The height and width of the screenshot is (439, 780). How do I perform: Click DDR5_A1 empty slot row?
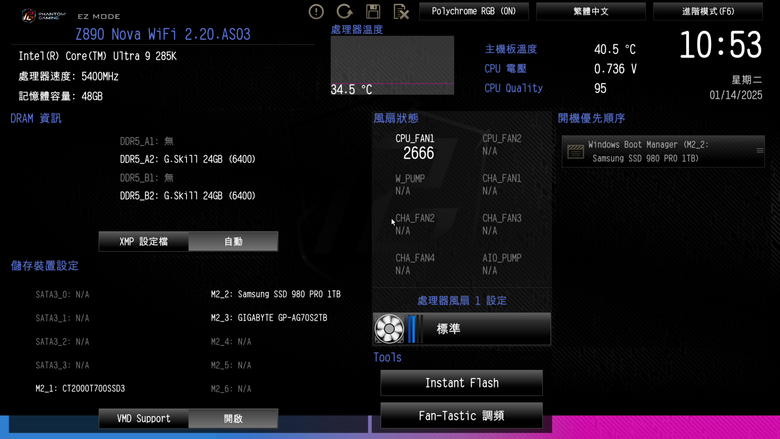pyautogui.click(x=147, y=141)
